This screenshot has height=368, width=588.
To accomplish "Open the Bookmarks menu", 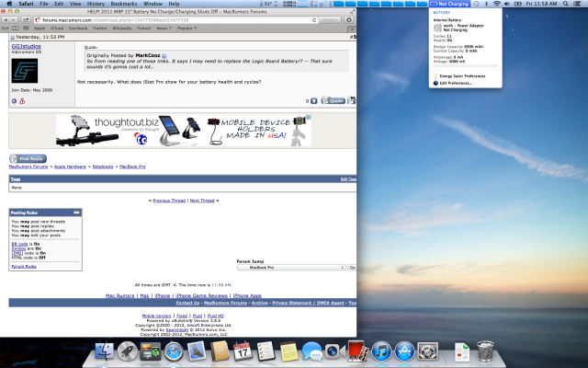I will tap(124, 4).
